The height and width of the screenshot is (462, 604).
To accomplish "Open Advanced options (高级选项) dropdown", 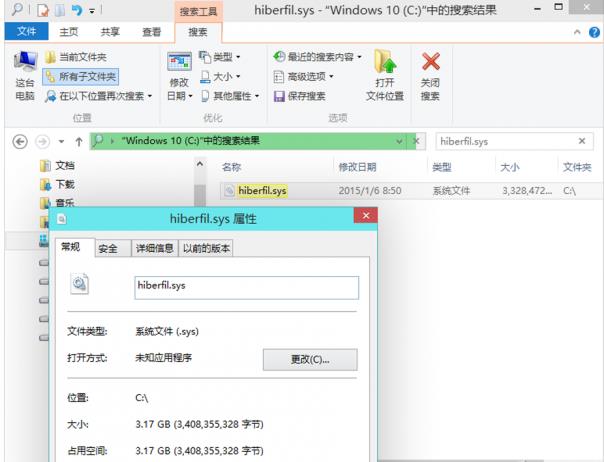I will click(303, 77).
